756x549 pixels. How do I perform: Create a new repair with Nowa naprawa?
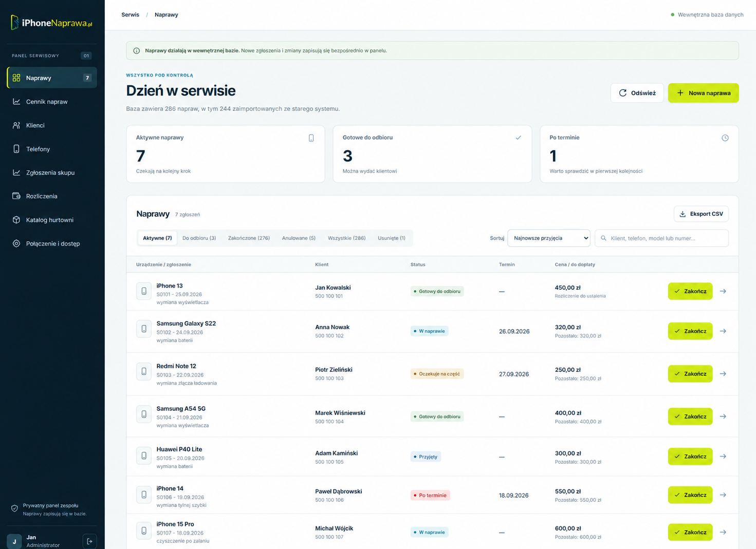[703, 93]
